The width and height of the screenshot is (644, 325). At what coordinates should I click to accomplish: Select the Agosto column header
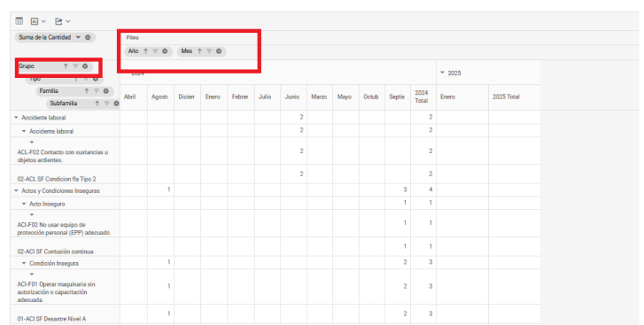[x=159, y=97]
